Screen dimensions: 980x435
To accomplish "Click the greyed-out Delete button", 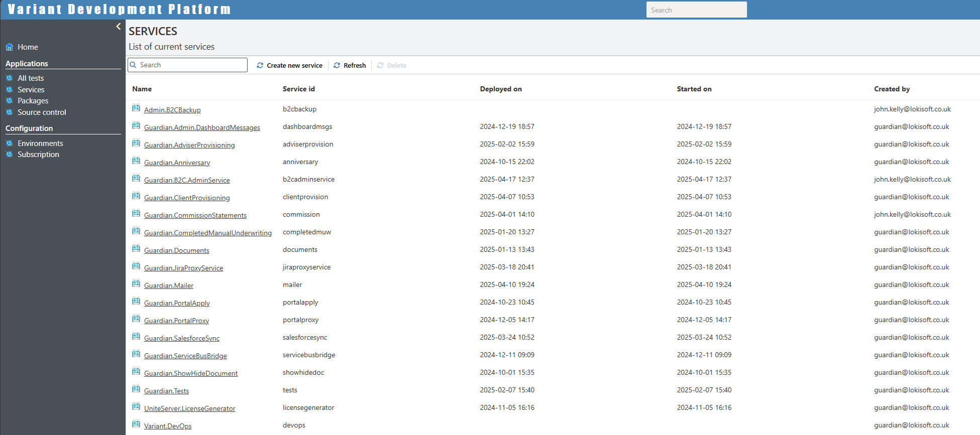I will click(x=392, y=65).
